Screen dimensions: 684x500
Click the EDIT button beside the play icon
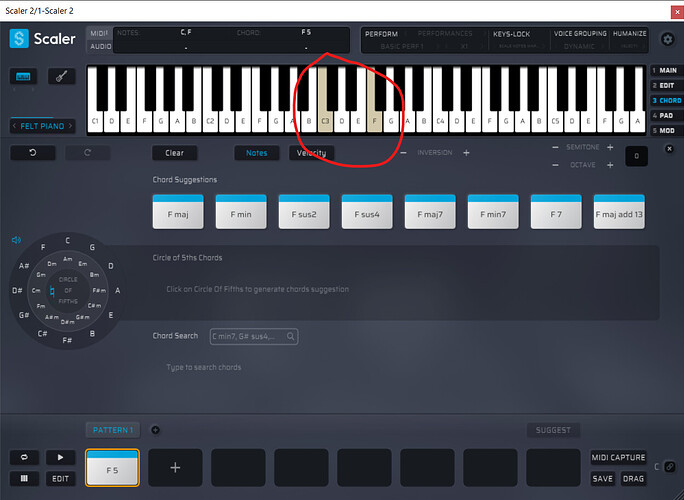click(60, 479)
